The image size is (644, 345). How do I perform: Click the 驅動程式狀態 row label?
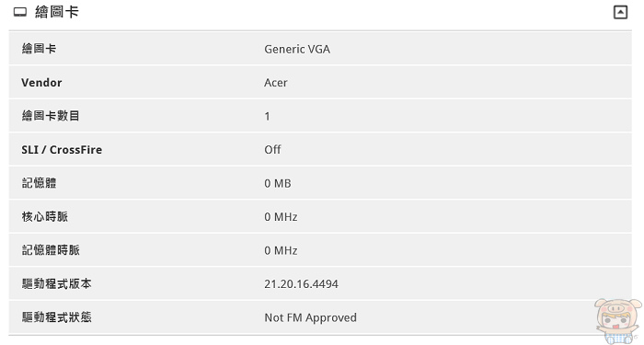[x=56, y=317]
